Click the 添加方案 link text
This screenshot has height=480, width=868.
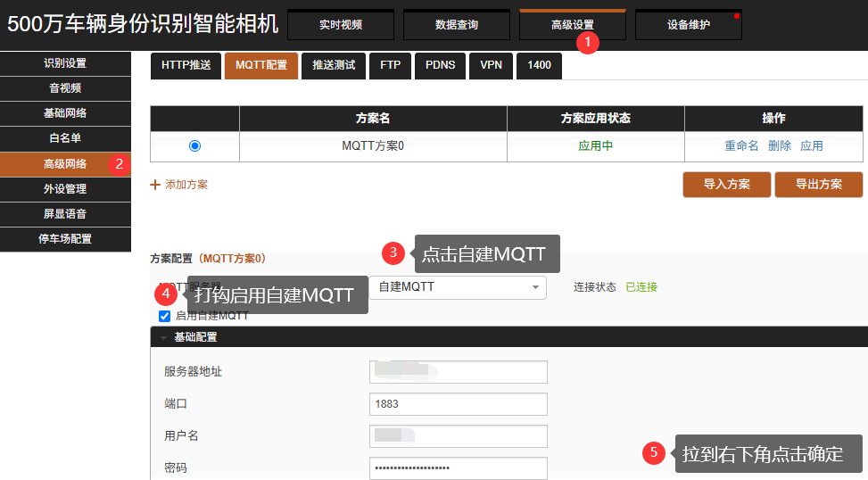click(186, 185)
